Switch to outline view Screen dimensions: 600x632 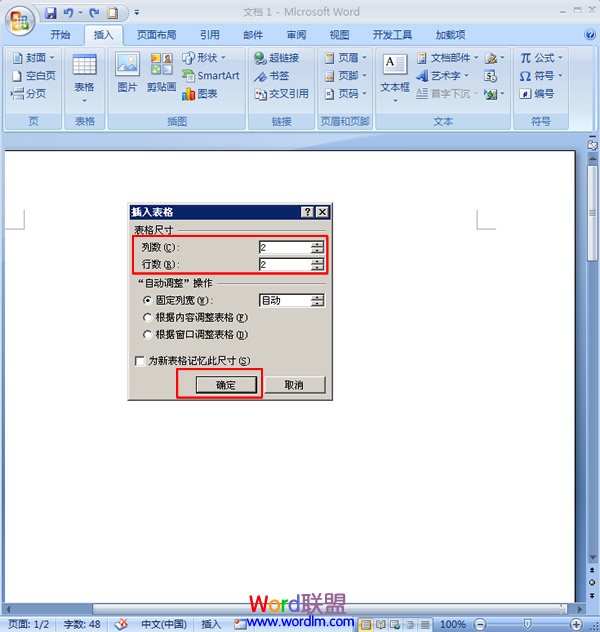[x=410, y=624]
